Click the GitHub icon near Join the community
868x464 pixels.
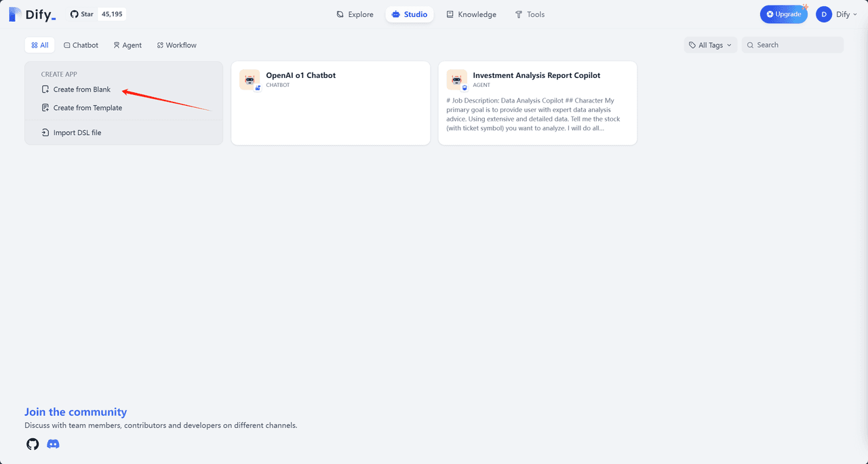32,444
